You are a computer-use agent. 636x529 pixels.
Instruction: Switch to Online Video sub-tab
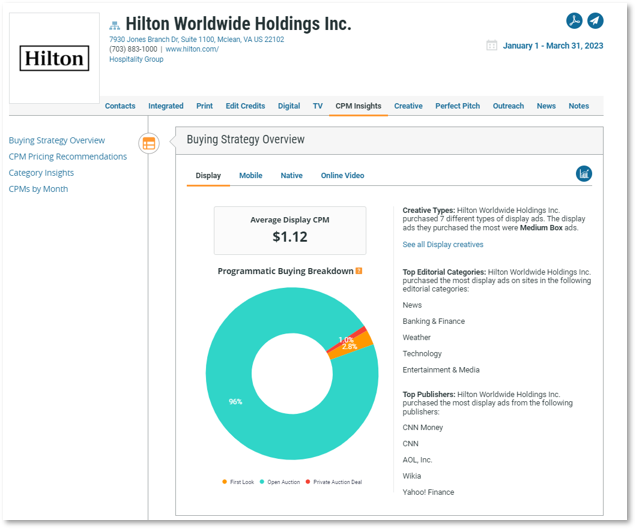343,176
